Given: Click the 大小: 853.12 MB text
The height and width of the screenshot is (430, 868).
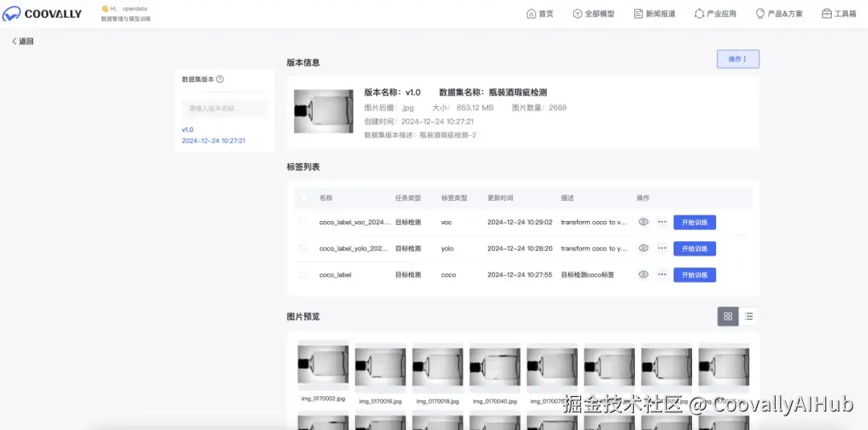Looking at the screenshot, I should (x=462, y=108).
